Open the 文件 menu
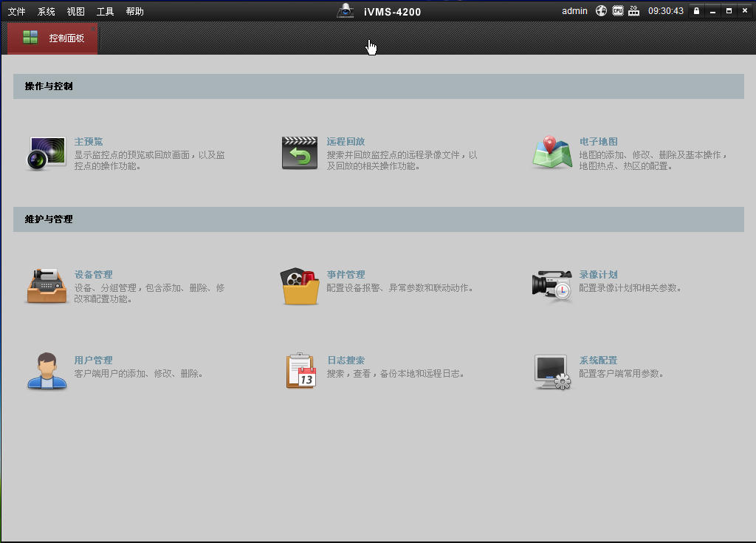Screen dimensions: 756x543 click(16, 11)
